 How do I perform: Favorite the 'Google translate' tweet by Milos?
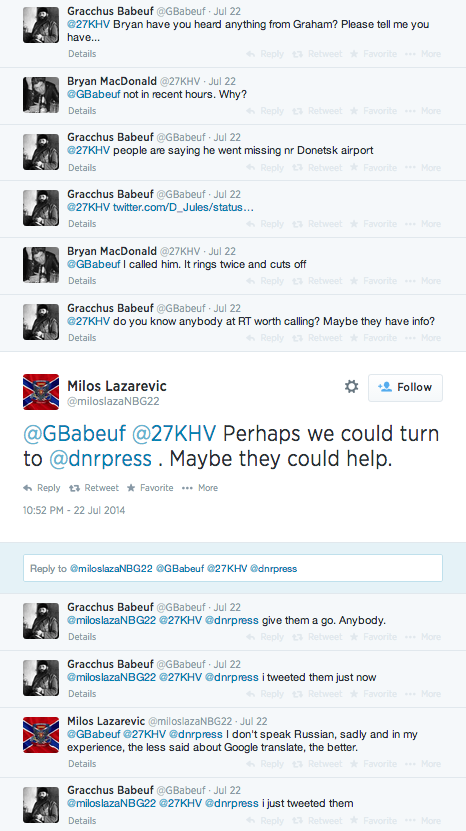pyautogui.click(x=374, y=764)
